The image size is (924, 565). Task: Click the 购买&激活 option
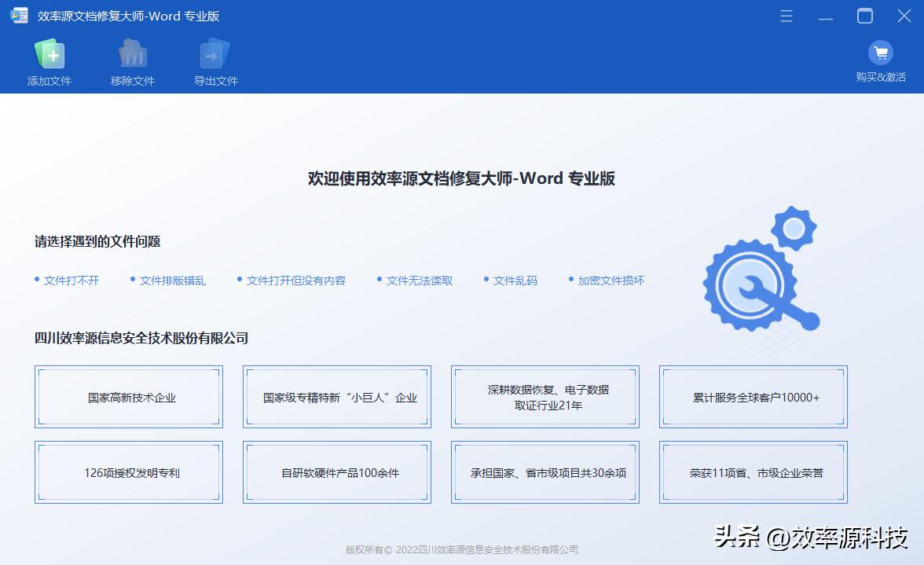[880, 77]
